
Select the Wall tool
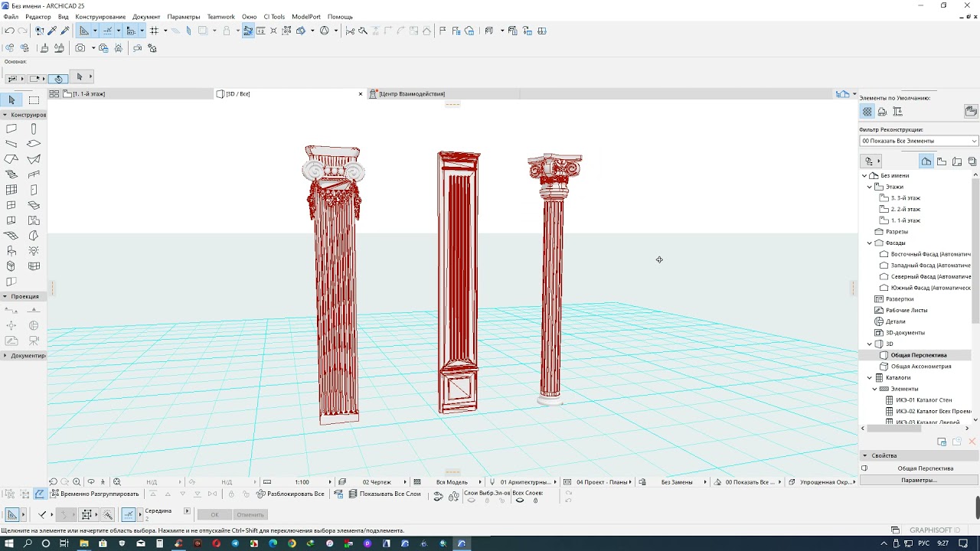(x=11, y=129)
